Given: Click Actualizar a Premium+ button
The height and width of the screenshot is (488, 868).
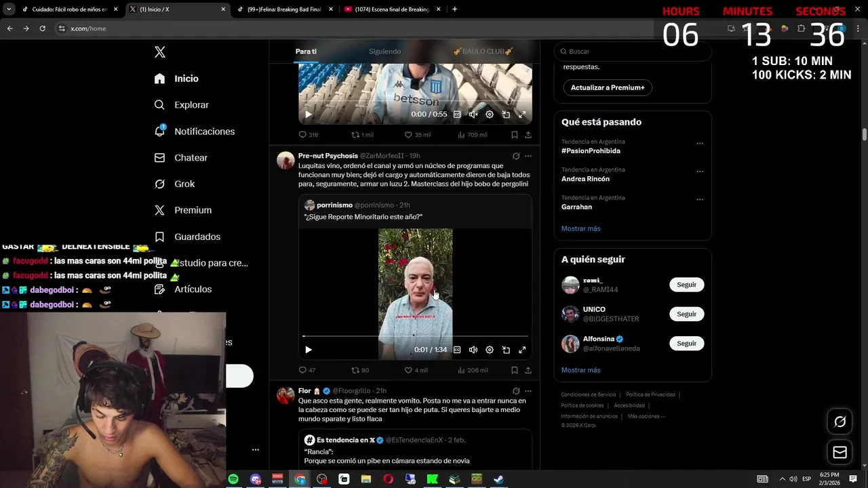Looking at the screenshot, I should (x=608, y=87).
